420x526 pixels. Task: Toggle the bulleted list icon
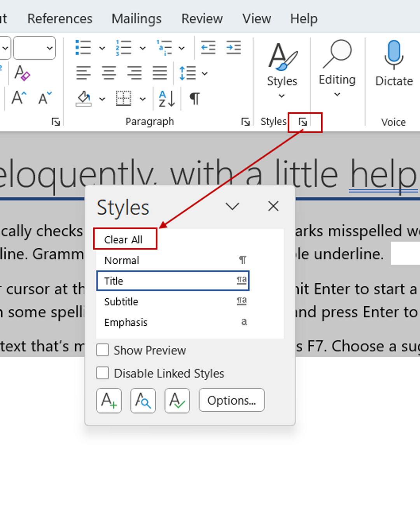(83, 47)
